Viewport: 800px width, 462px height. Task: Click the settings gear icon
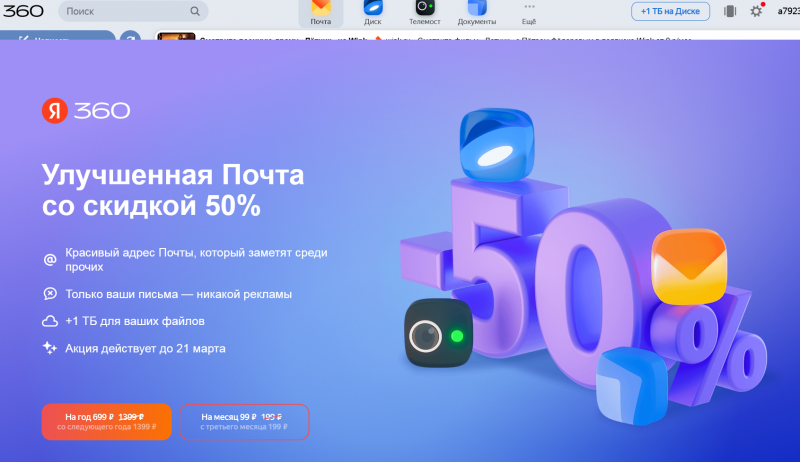point(756,11)
